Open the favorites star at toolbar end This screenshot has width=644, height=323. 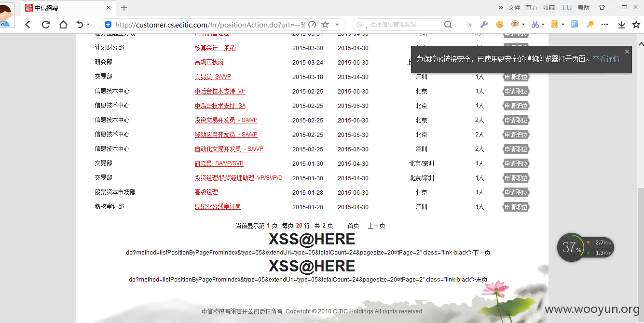point(636,25)
